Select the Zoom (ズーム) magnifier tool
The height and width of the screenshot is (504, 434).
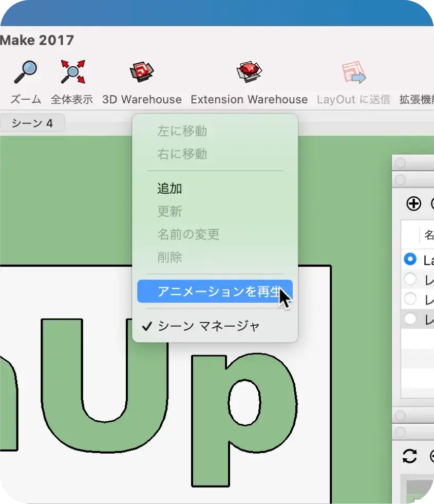pyautogui.click(x=25, y=72)
